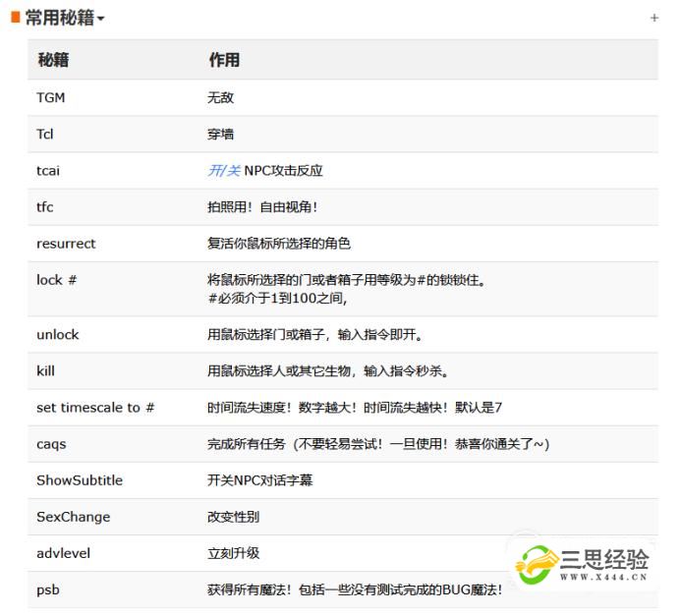The width and height of the screenshot is (680, 616).
Task: Click the caqs cheat code cell
Action: 51,444
